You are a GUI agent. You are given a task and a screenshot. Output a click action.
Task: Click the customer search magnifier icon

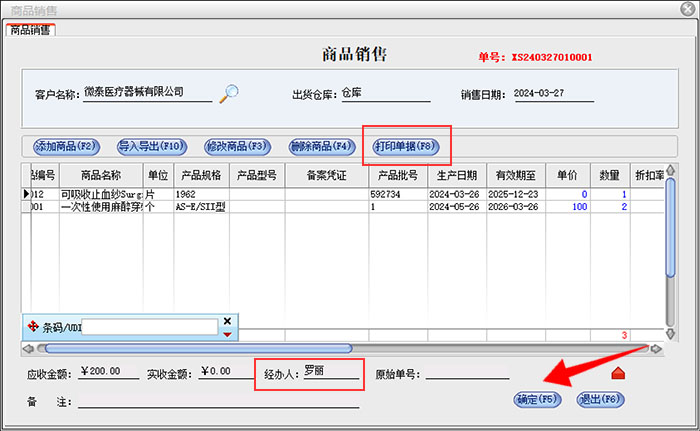230,93
